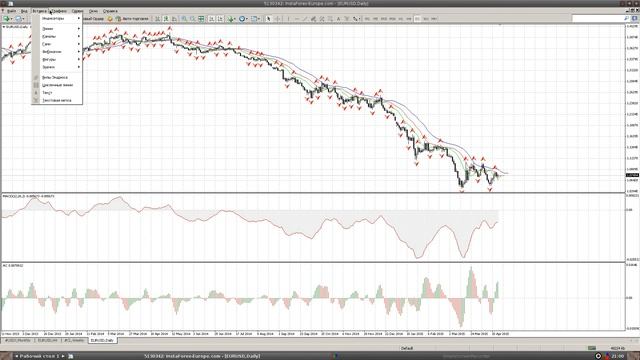Select the vertical line tool
This screenshot has width=640, height=360.
click(x=288, y=18)
